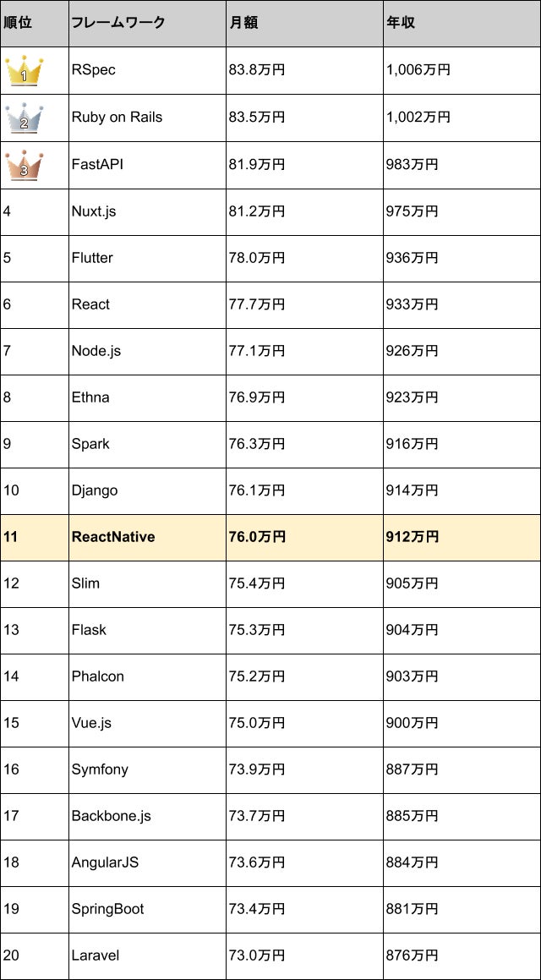
Task: Select the Django framework cell
Action: coord(147,490)
